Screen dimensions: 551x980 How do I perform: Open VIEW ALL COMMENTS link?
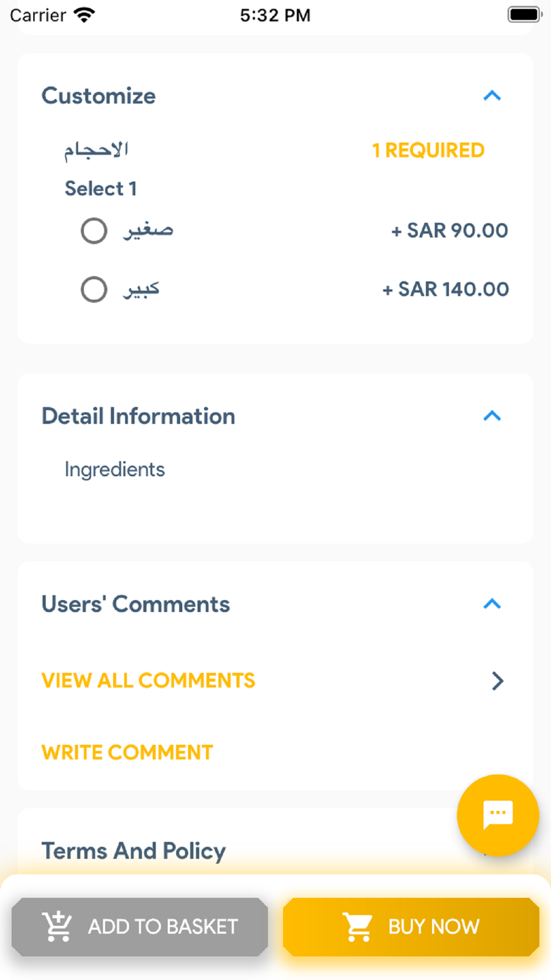click(148, 681)
